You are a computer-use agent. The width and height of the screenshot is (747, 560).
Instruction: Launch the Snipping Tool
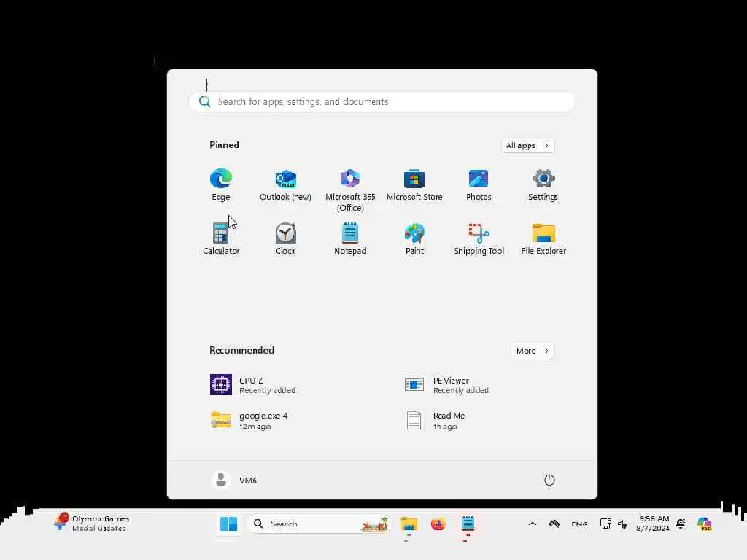click(x=479, y=238)
